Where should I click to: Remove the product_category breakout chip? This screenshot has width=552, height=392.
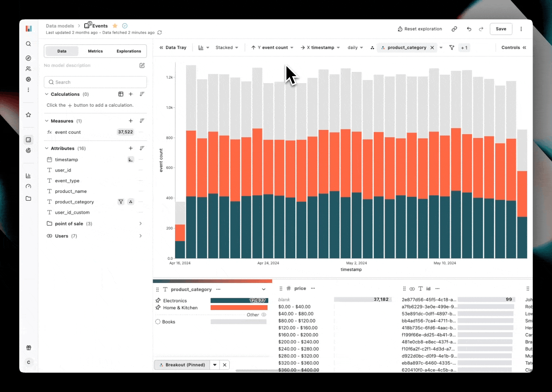432,48
